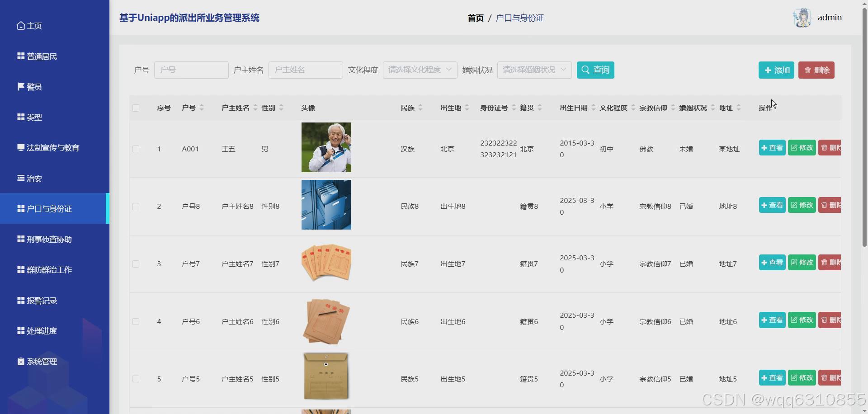
Task: Focus the 户主姓名 input field
Action: tap(306, 70)
